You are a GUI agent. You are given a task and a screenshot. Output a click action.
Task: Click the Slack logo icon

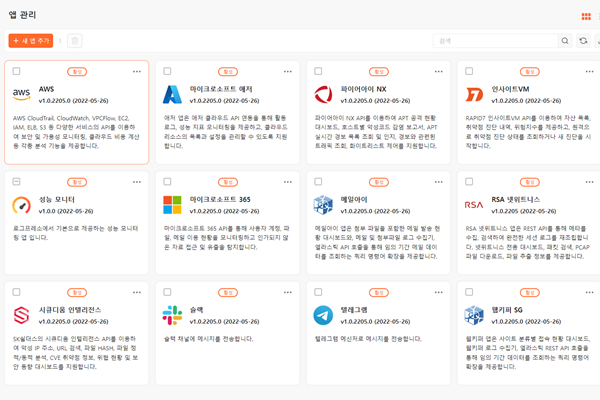[x=172, y=315]
